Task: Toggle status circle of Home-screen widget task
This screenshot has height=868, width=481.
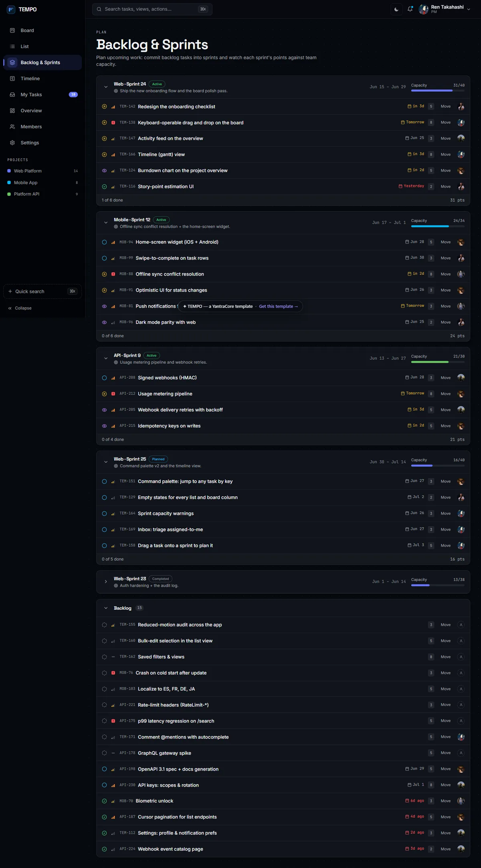Action: coord(104,242)
